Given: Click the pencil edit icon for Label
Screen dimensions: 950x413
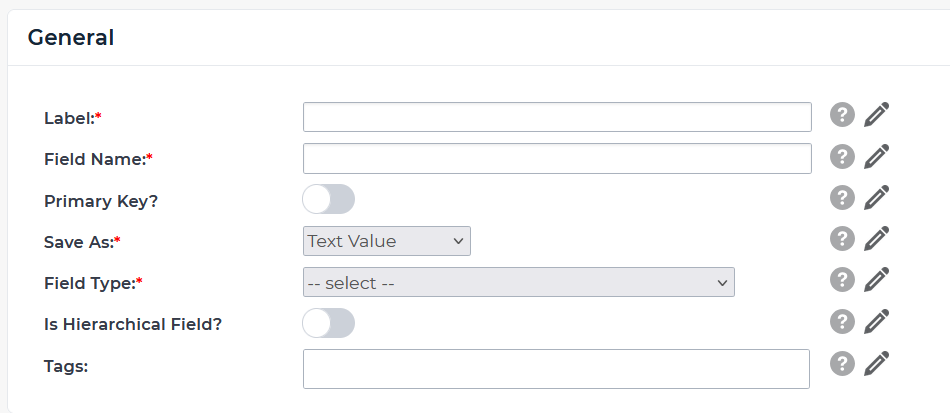Looking at the screenshot, I should tap(877, 115).
